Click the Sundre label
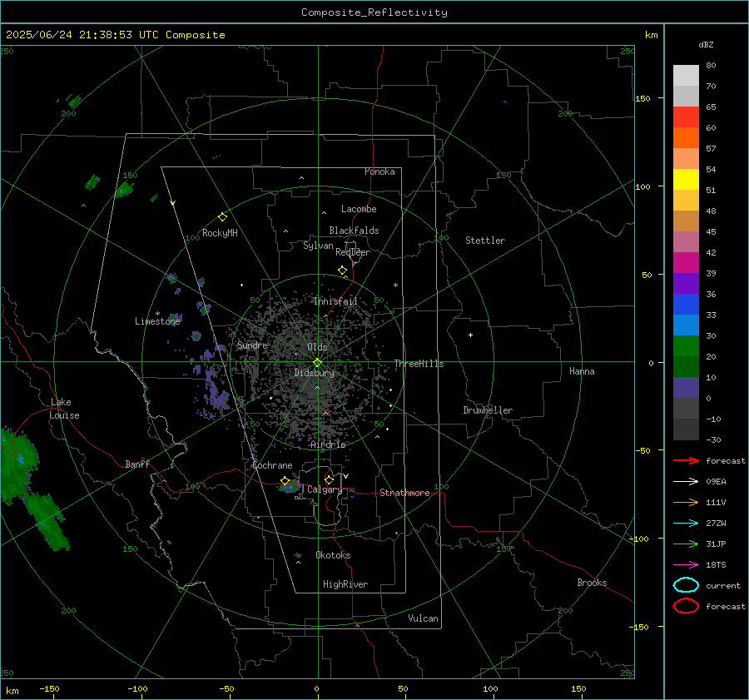The height and width of the screenshot is (700, 749). 252,345
